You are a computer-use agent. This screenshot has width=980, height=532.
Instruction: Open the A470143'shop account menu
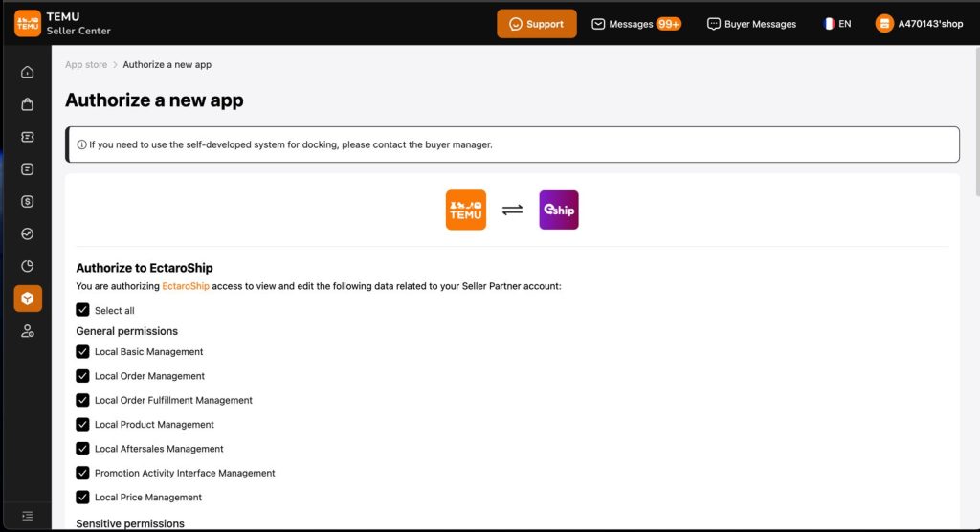click(919, 24)
